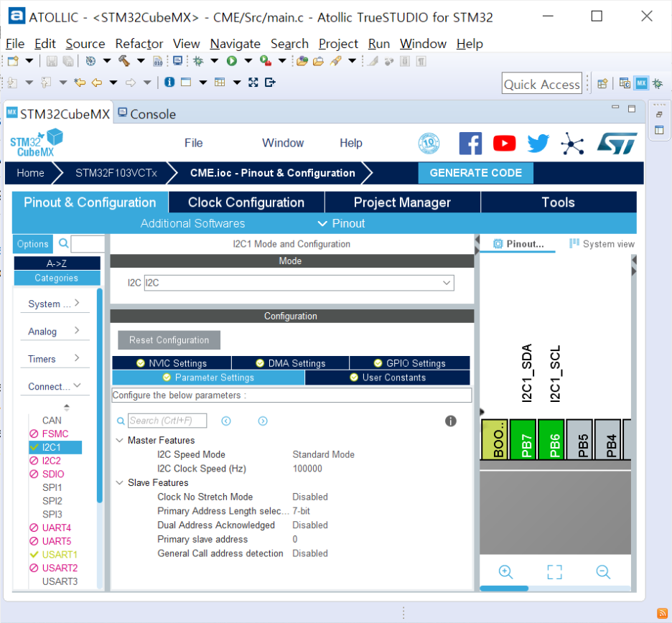Click the next search result arrow
Viewport: 672px width, 623px height.
click(x=263, y=421)
